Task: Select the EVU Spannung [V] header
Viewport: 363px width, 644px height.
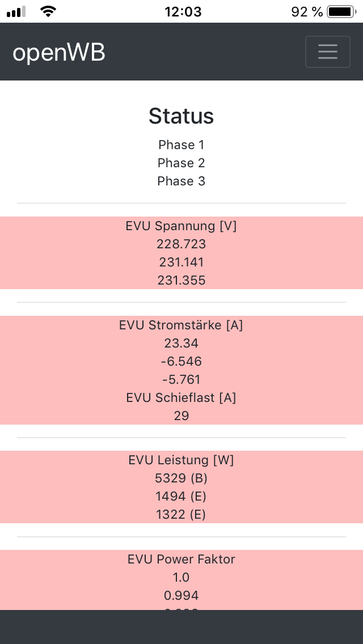Action: 181,226
